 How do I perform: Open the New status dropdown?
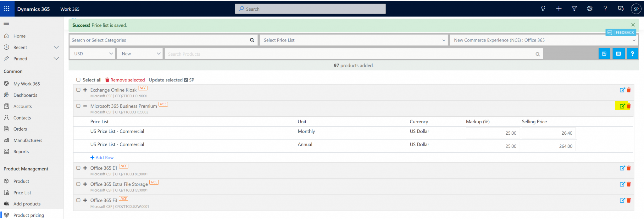pyautogui.click(x=140, y=54)
